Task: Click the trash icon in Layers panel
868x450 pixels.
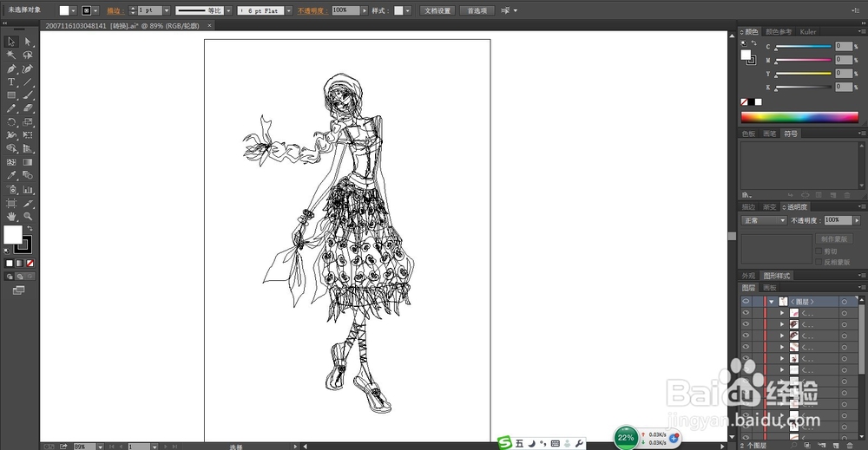Action: click(850, 445)
